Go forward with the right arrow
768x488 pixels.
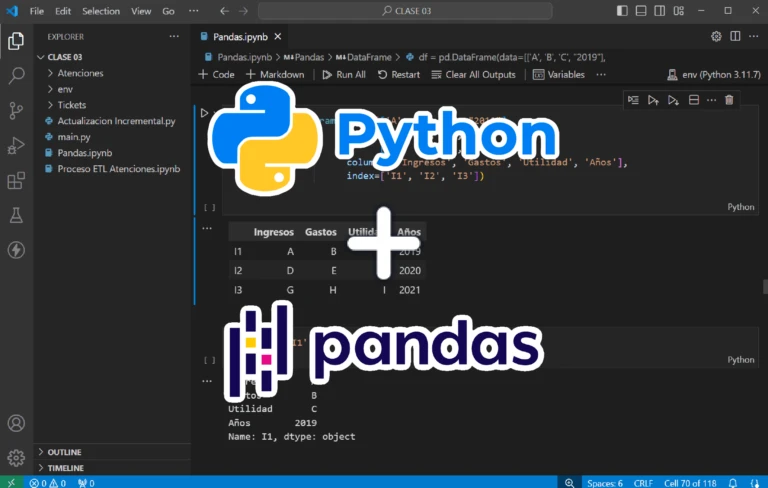click(243, 11)
